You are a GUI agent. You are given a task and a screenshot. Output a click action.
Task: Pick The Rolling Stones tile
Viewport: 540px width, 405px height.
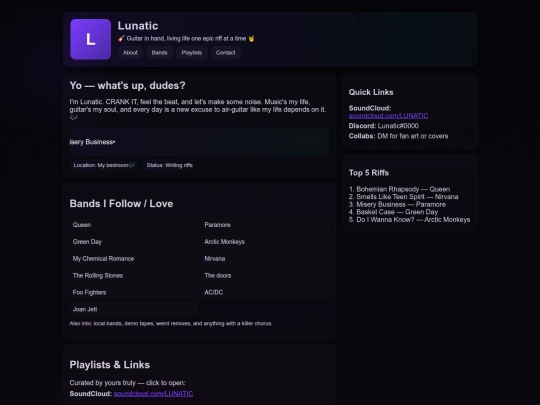[x=134, y=276]
